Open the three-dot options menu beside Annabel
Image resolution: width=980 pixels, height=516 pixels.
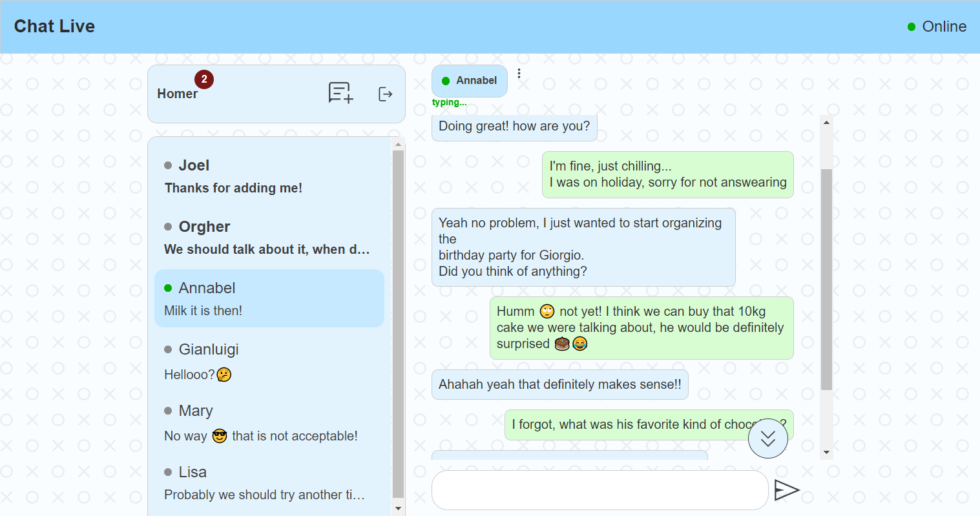(x=519, y=74)
